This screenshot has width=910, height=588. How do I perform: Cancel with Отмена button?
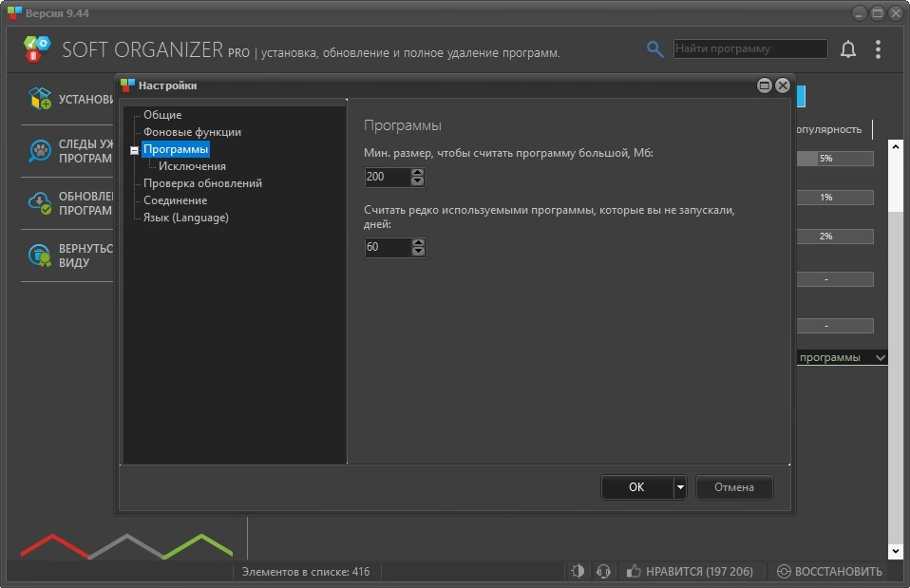[x=734, y=487]
